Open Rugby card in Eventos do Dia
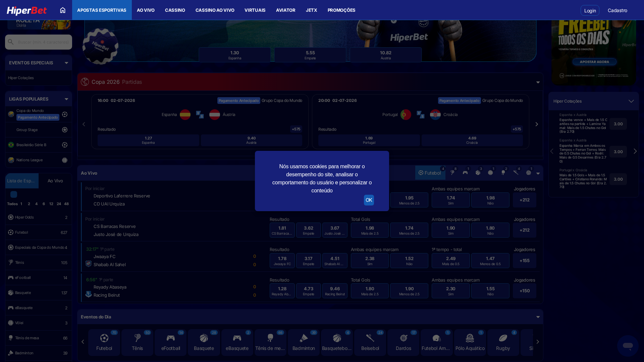644x362 pixels. [x=503, y=342]
